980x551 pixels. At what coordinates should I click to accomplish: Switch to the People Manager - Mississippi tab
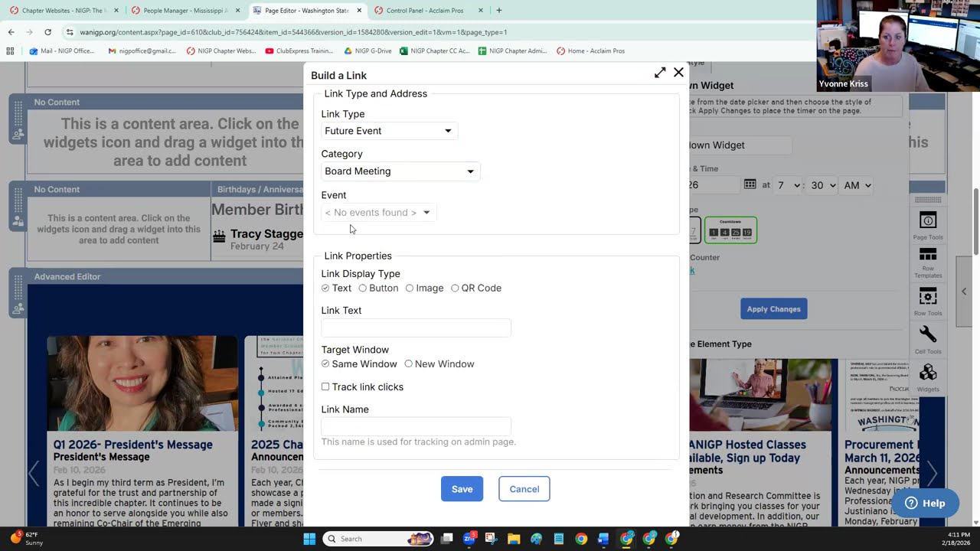click(186, 11)
